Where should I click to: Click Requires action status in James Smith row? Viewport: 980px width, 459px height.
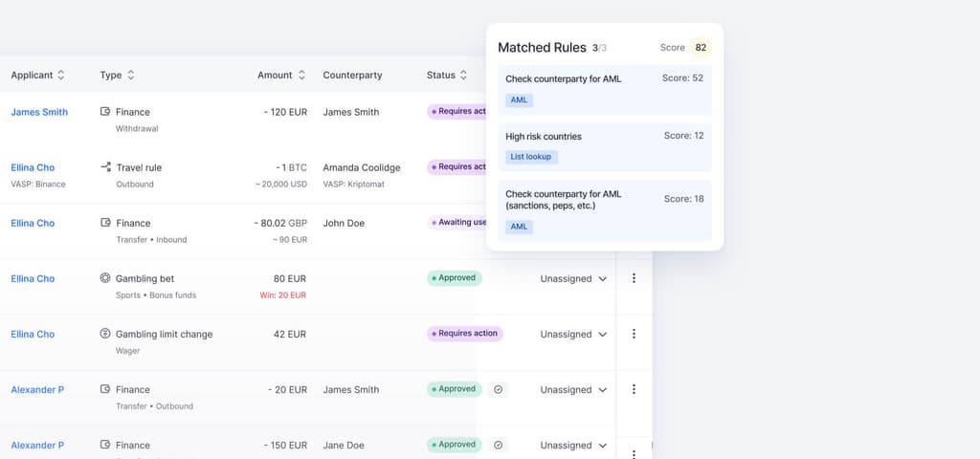click(457, 111)
